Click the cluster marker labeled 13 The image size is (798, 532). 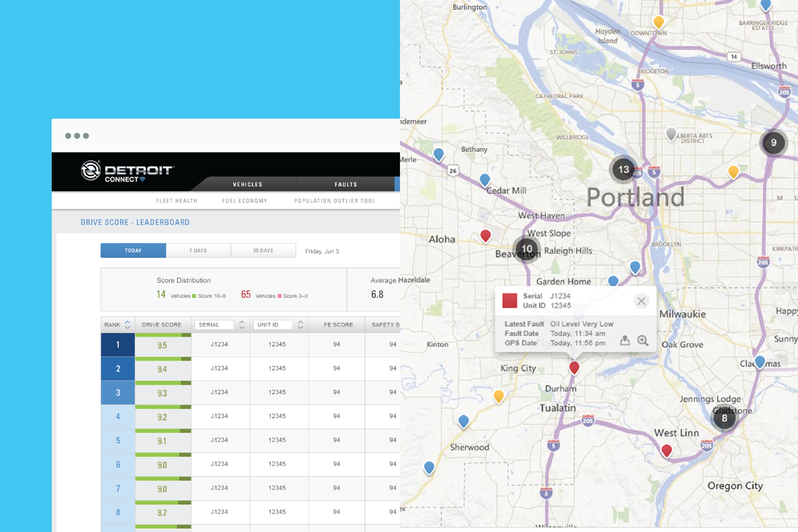(x=623, y=169)
